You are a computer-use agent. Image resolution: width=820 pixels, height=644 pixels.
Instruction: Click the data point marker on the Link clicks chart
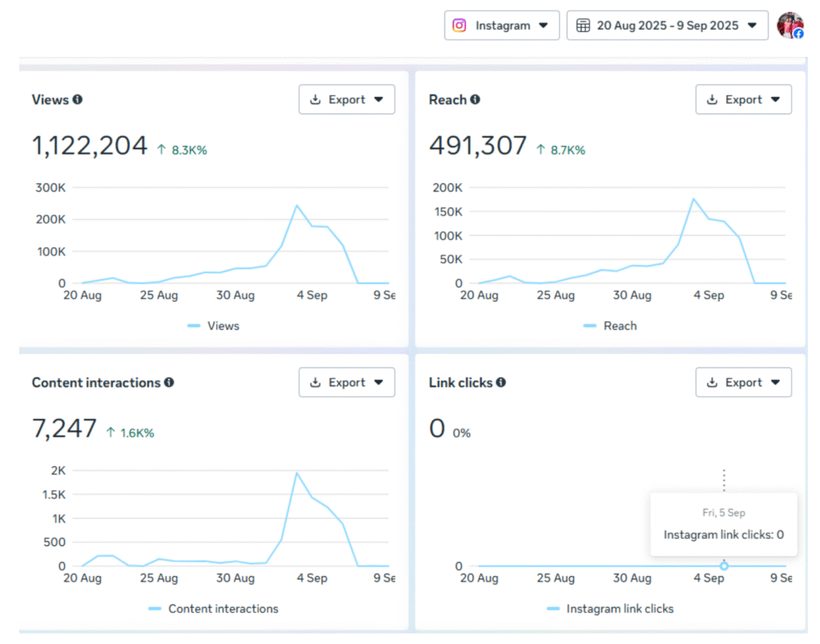point(724,566)
